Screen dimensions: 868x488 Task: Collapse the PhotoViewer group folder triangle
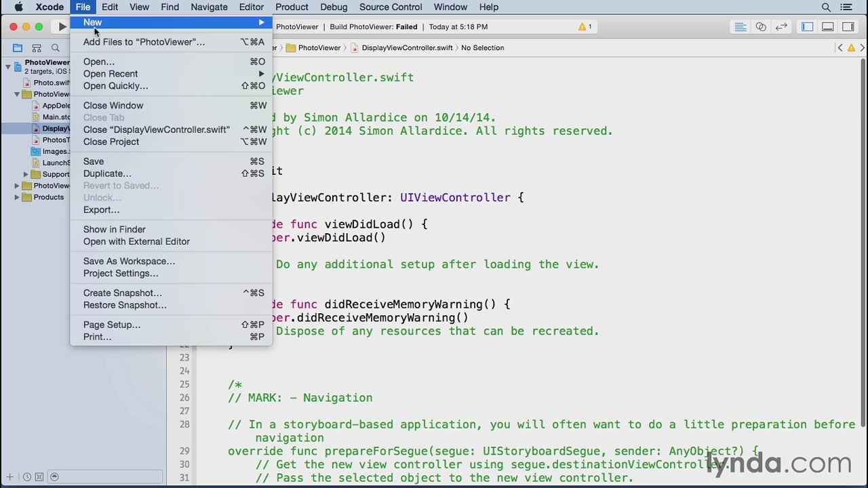point(17,94)
